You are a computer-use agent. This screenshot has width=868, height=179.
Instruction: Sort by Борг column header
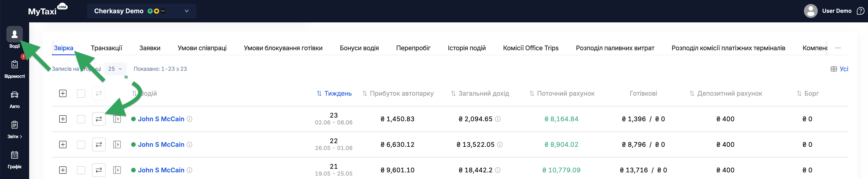point(808,94)
